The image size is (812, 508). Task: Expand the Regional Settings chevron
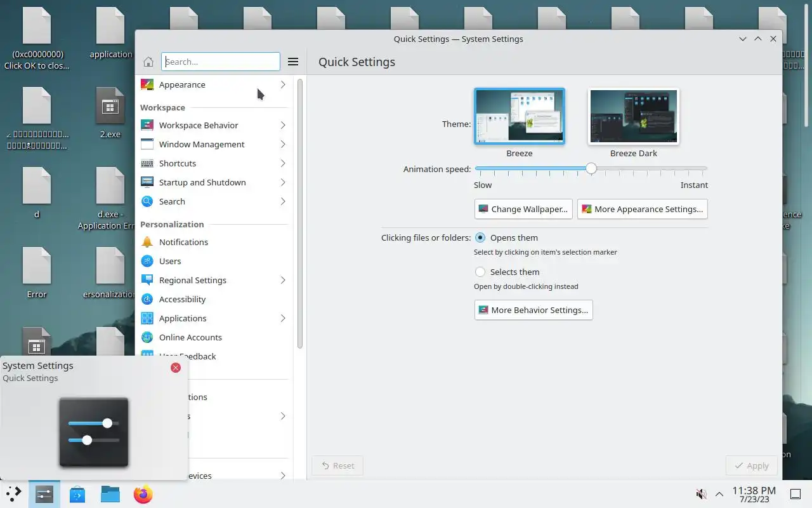[283, 280]
